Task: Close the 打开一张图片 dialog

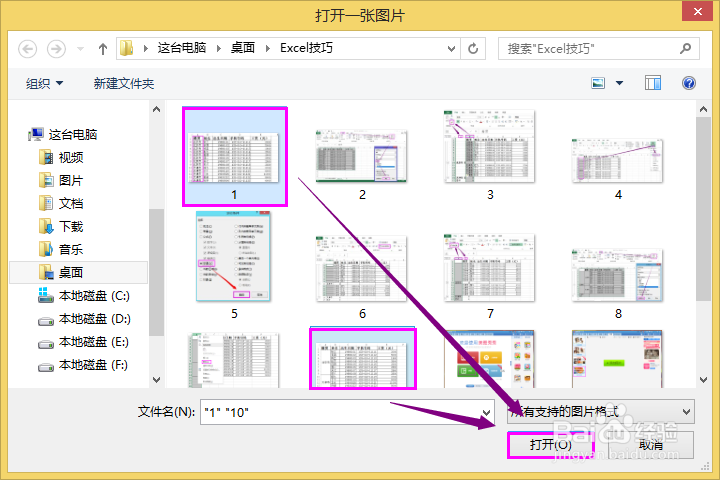Action: pyautogui.click(x=697, y=11)
